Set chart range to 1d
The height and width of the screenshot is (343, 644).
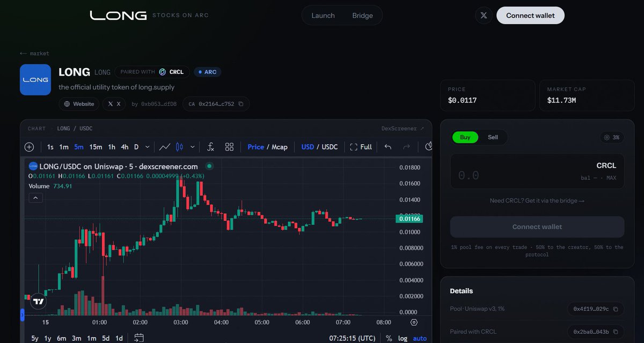coord(119,338)
